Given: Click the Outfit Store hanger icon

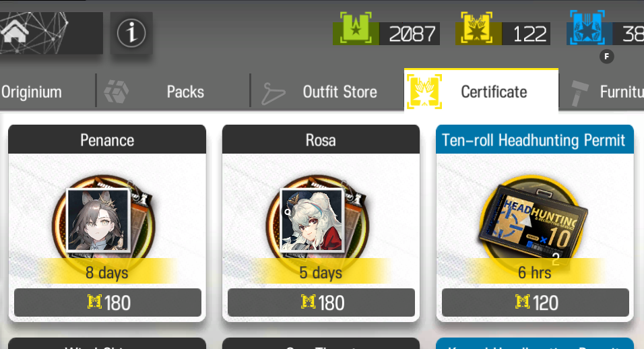Looking at the screenshot, I should coord(273,93).
